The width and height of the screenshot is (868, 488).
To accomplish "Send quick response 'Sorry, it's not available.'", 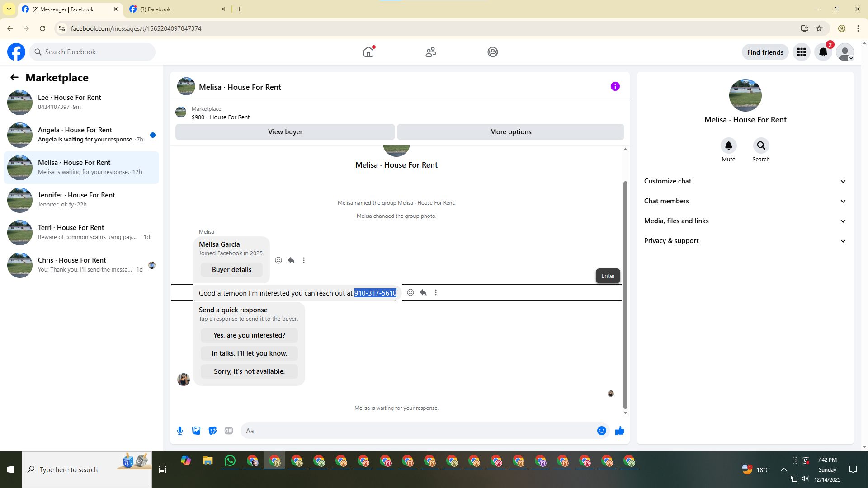I will click(249, 371).
